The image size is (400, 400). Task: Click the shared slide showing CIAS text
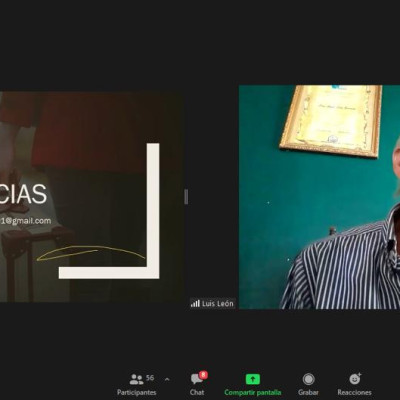(x=92, y=197)
